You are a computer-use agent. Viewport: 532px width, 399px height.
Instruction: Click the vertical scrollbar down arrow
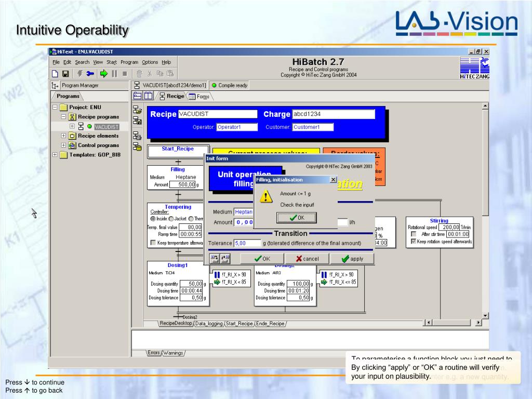(486, 315)
